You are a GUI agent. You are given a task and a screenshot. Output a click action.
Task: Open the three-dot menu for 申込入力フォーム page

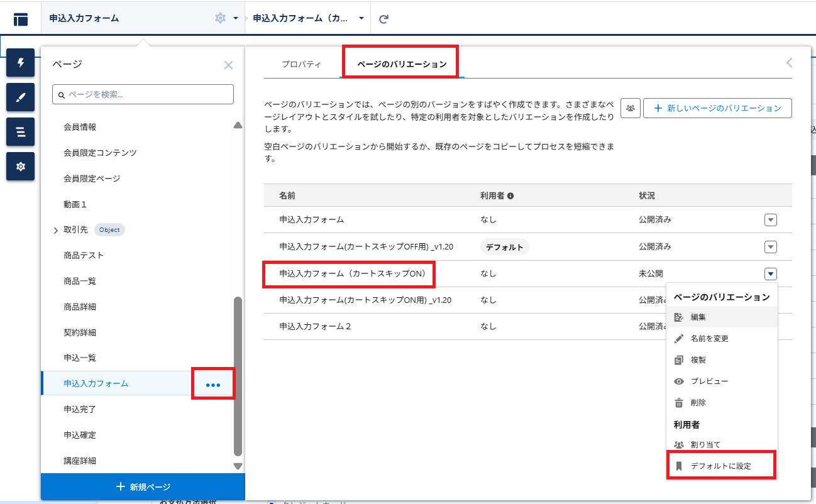point(213,384)
